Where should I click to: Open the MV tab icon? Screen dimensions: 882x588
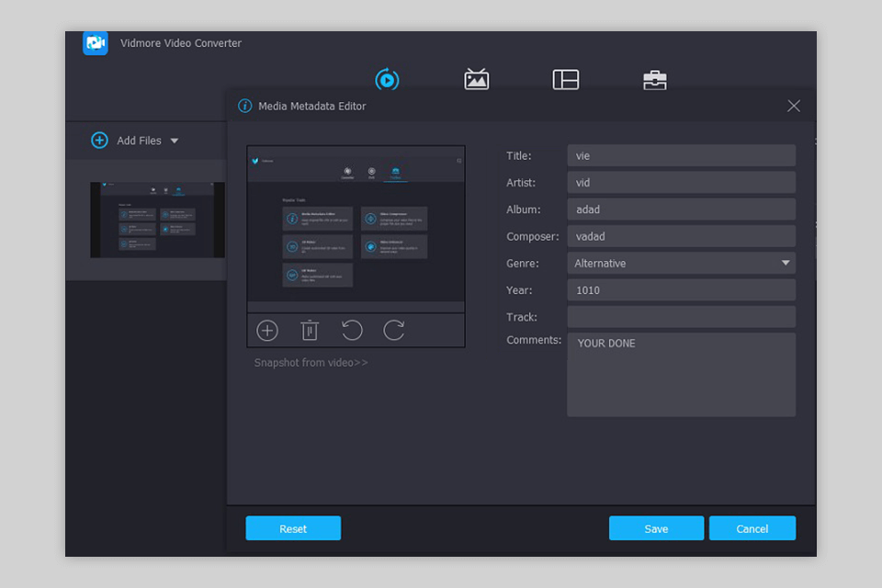click(x=476, y=80)
